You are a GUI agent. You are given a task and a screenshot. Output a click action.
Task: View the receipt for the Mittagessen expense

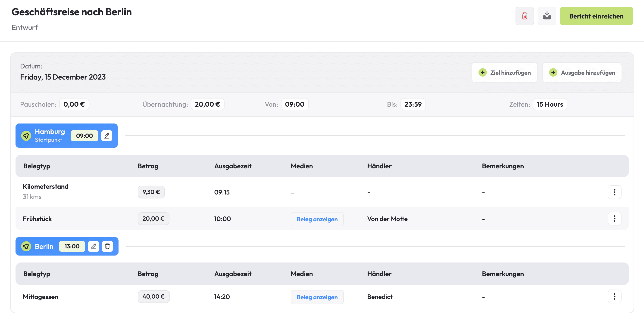[317, 297]
